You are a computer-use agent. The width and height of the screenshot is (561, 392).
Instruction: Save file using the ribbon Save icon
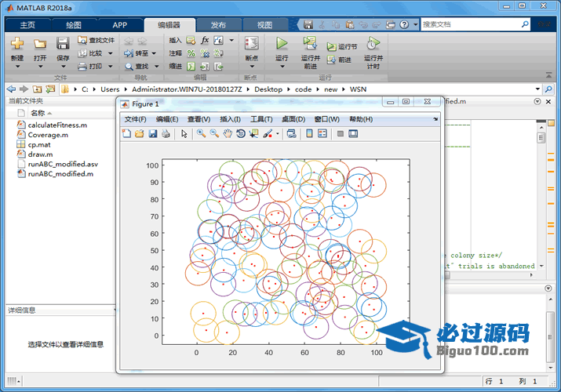pos(63,44)
